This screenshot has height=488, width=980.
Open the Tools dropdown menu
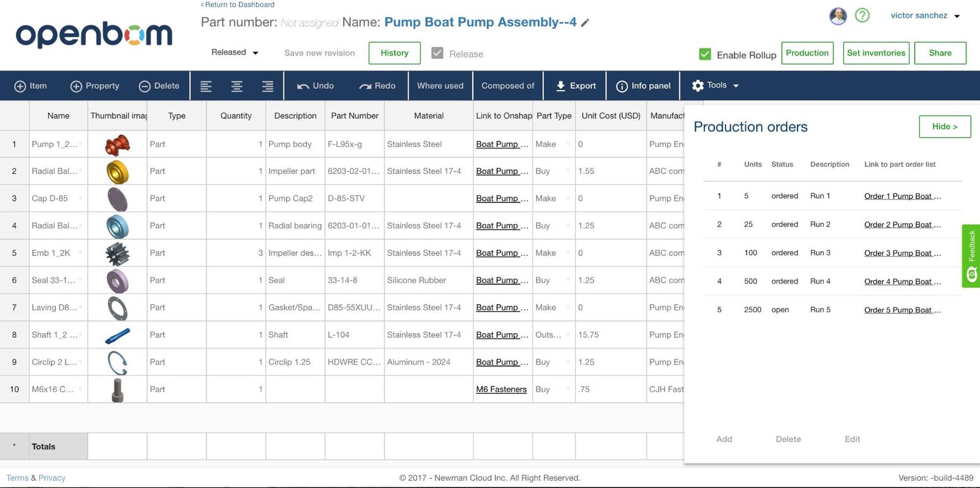[715, 86]
